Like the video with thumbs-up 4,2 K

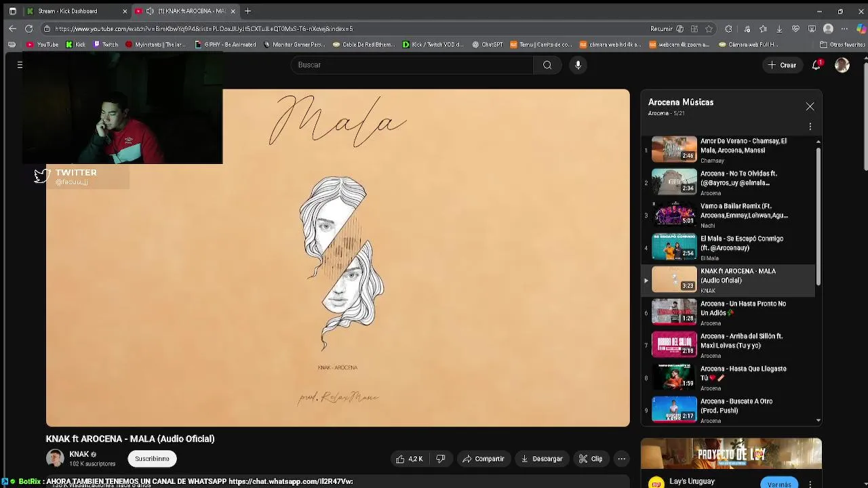click(410, 459)
